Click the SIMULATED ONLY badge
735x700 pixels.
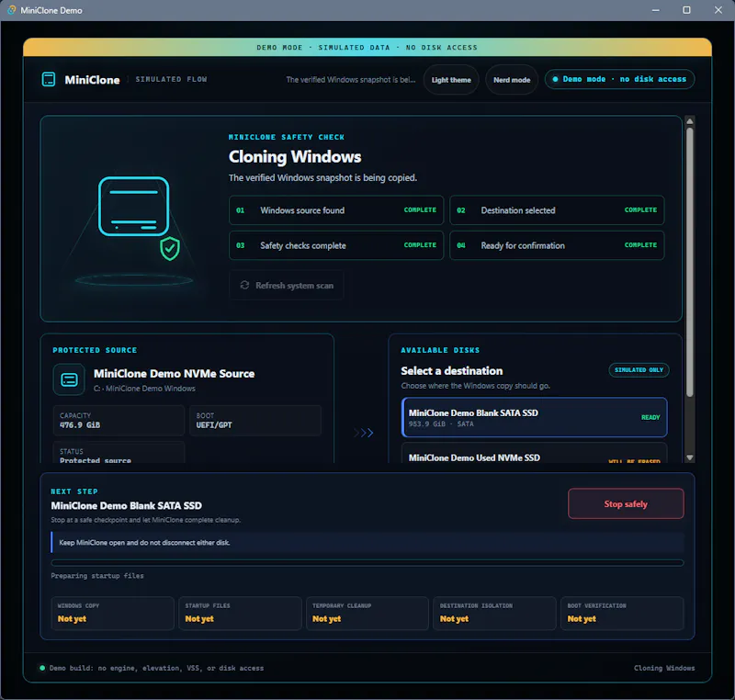pos(639,369)
